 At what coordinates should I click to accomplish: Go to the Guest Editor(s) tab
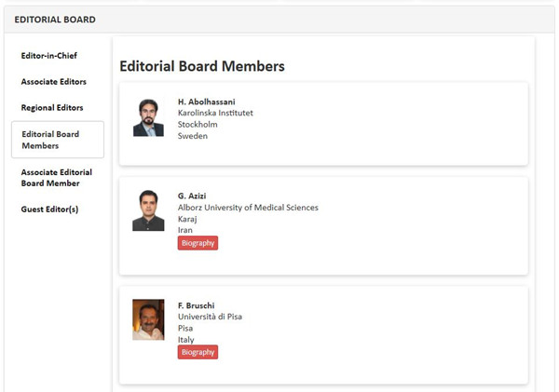coord(49,210)
